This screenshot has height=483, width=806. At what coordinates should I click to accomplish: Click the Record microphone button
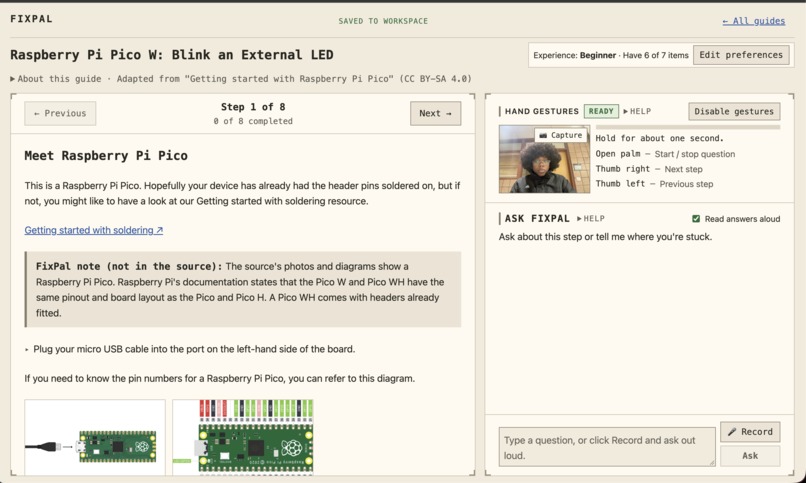click(750, 432)
